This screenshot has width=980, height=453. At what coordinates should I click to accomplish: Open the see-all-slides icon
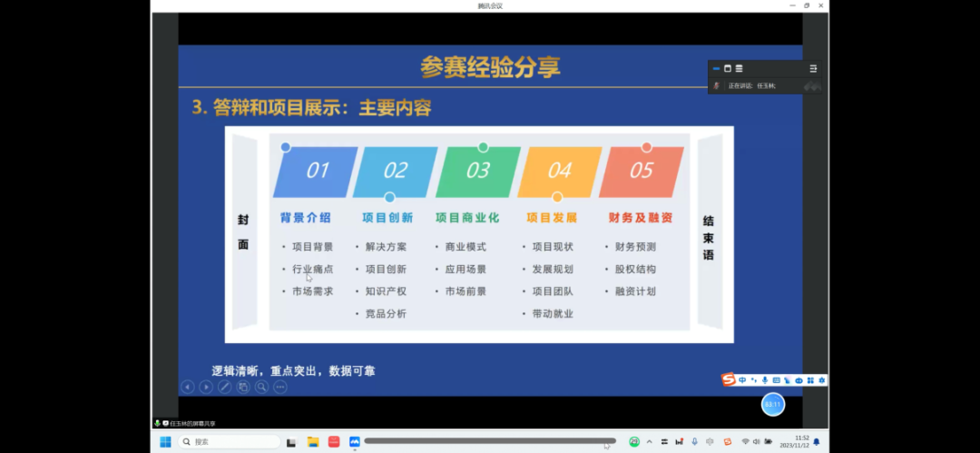click(x=243, y=387)
